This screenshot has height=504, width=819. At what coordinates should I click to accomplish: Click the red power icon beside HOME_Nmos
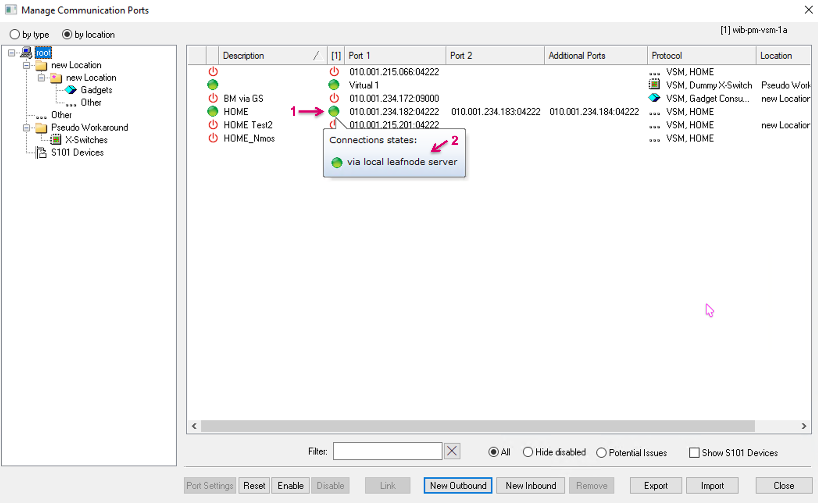(213, 138)
